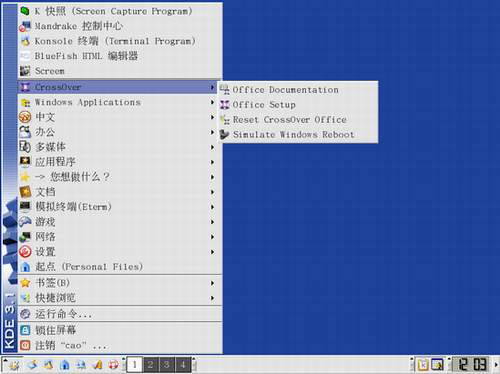Viewport: 500px width, 374px height.
Task: Open the 设置 settings submenu
Action: pos(120,252)
